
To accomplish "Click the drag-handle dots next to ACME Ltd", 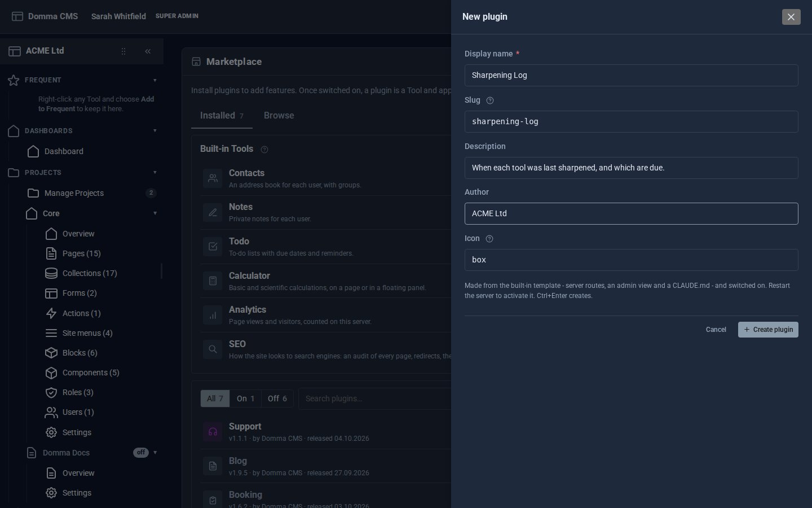I will pyautogui.click(x=123, y=51).
